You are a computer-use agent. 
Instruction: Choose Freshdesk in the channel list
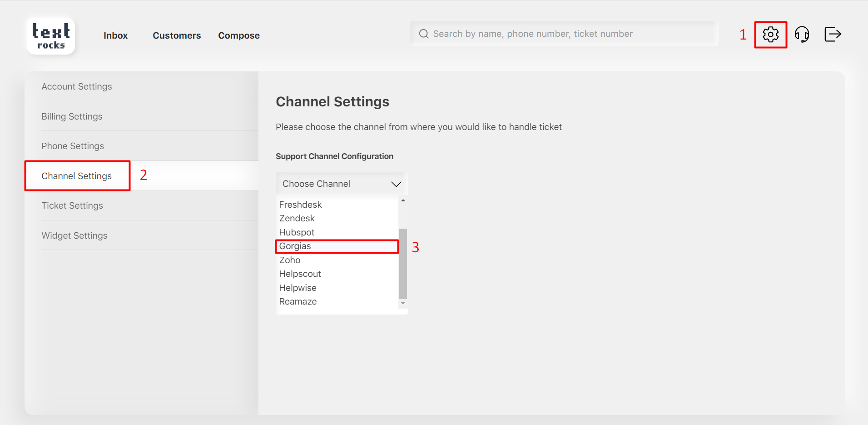(x=300, y=205)
